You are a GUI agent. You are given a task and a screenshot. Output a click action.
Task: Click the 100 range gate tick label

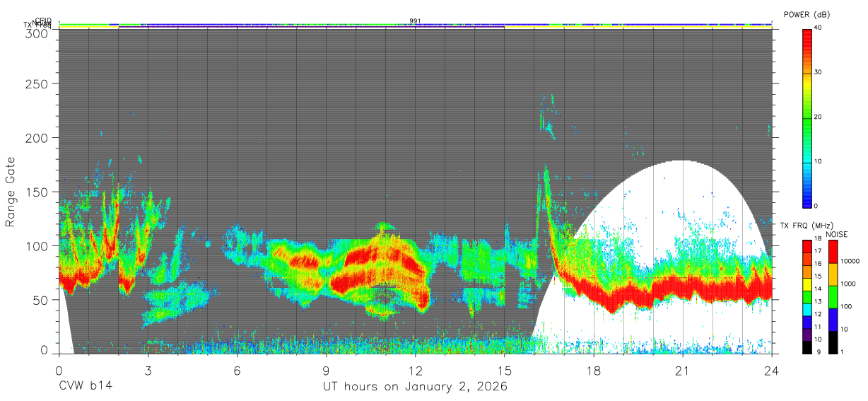(x=37, y=246)
